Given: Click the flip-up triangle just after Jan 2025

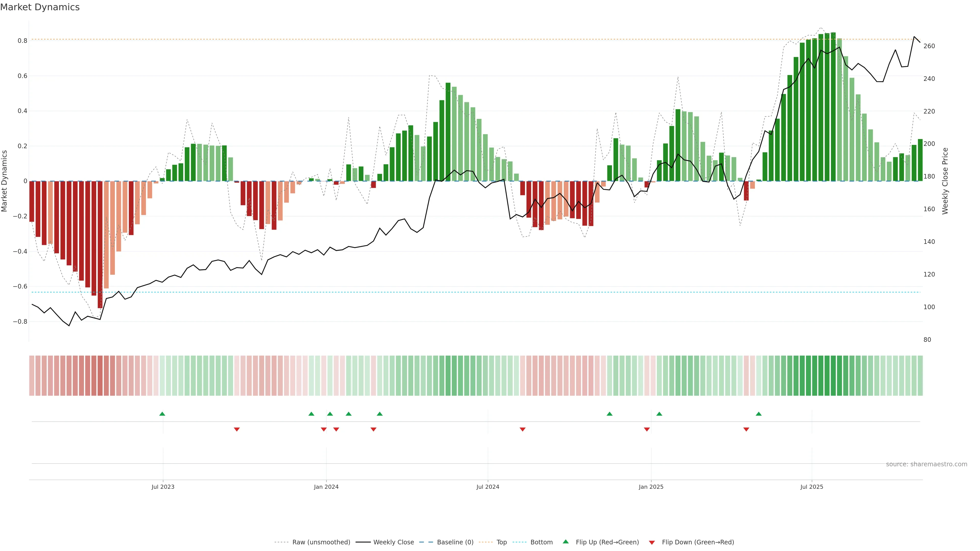Looking at the screenshot, I should point(659,414).
